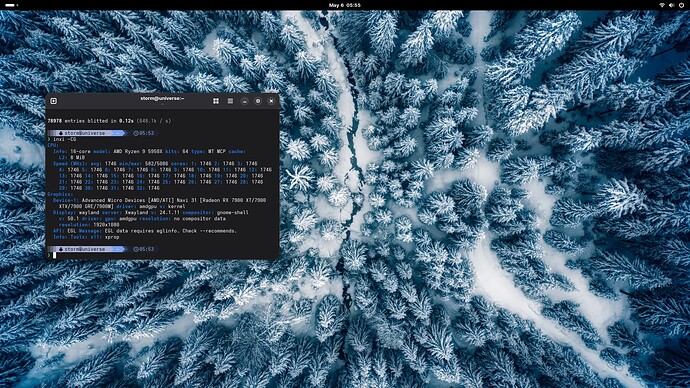The height and width of the screenshot is (388, 690).
Task: Click the '78978 entries blitted' line
Action: click(109, 121)
